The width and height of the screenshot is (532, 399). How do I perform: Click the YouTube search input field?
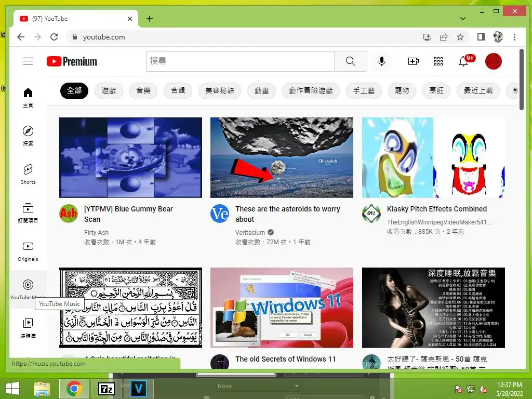click(x=240, y=61)
